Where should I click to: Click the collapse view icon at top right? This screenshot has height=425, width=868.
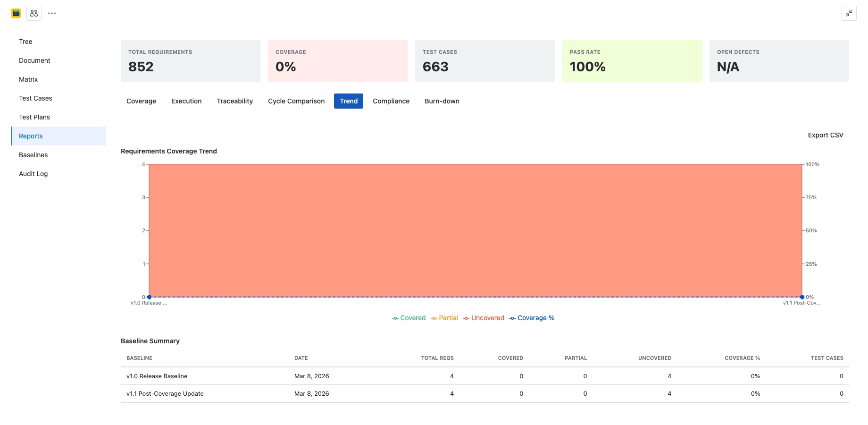tap(849, 13)
